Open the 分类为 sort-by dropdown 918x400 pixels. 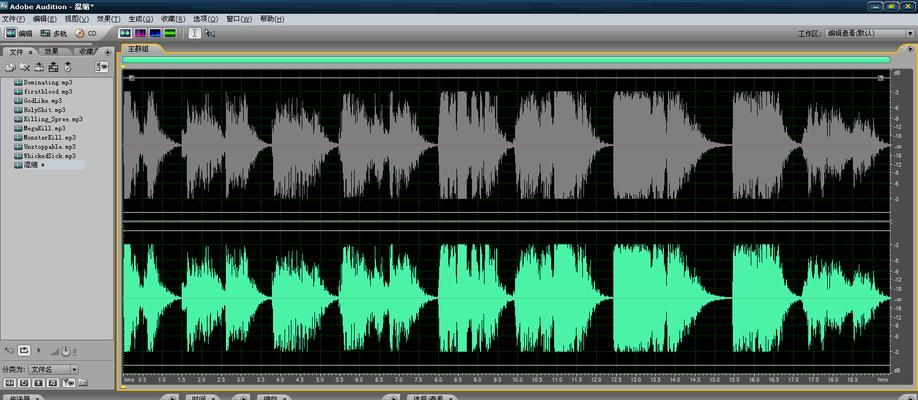[x=53, y=369]
